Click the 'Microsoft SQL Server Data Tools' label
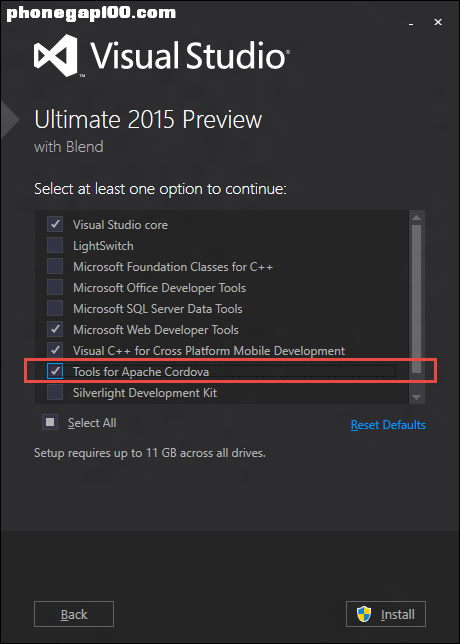The height and width of the screenshot is (644, 460). click(158, 309)
